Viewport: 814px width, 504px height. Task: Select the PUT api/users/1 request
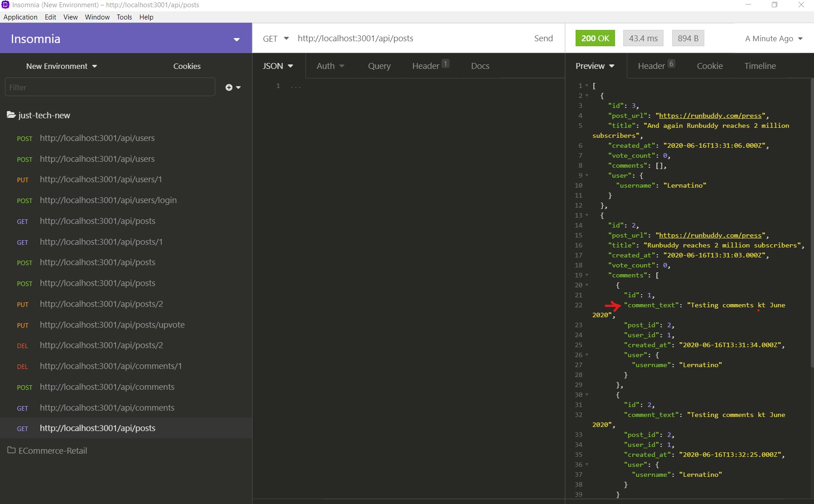tap(126, 179)
